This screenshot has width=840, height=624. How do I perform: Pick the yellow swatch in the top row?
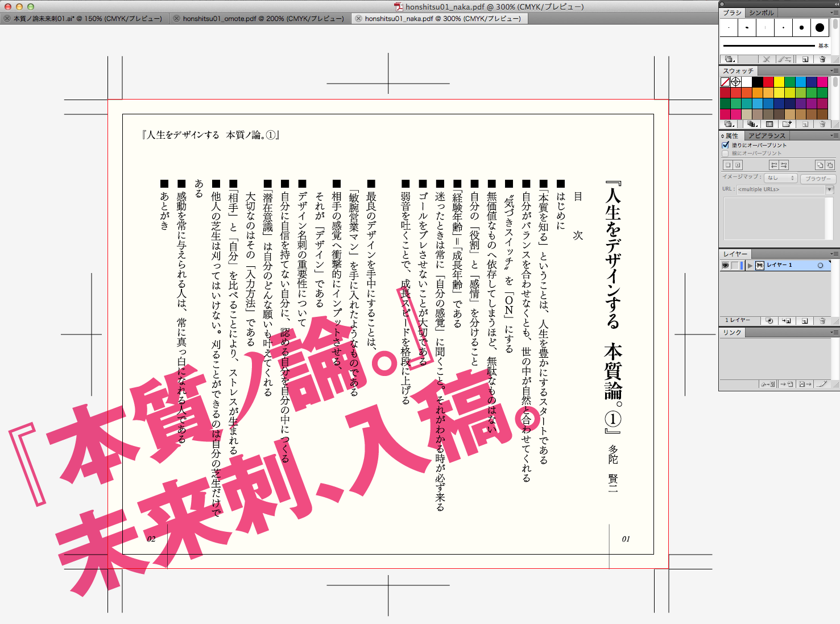tap(779, 81)
